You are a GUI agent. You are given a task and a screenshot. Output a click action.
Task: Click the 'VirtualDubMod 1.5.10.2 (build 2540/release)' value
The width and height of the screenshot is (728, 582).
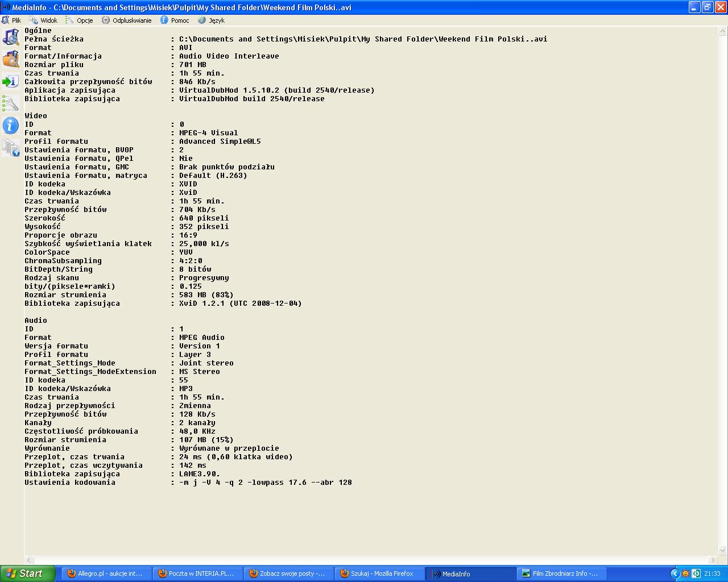(x=277, y=90)
